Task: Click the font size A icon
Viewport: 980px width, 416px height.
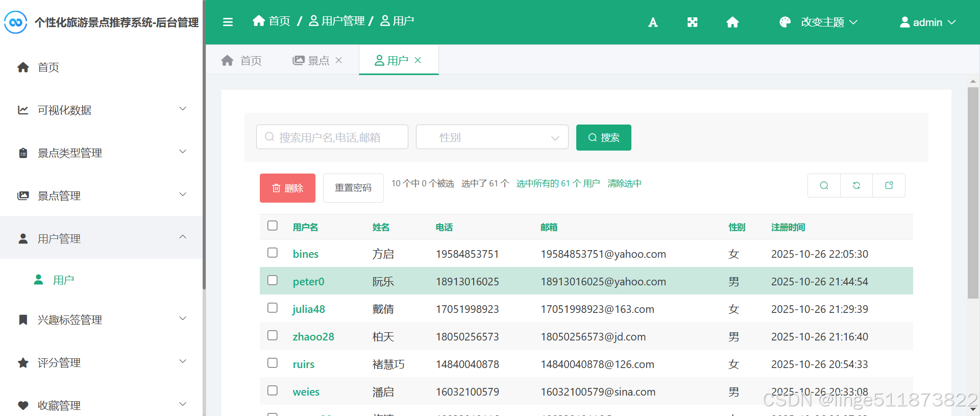Action: coord(653,22)
